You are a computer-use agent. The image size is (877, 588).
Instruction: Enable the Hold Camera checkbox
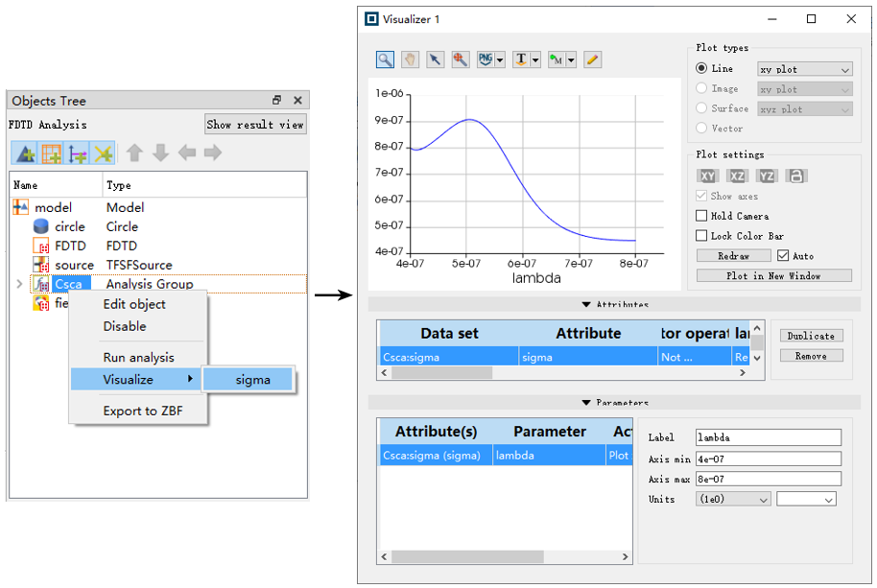701,216
